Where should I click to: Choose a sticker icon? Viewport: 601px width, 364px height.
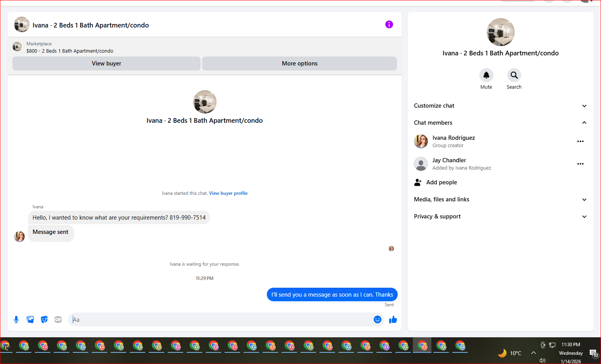pyautogui.click(x=44, y=319)
